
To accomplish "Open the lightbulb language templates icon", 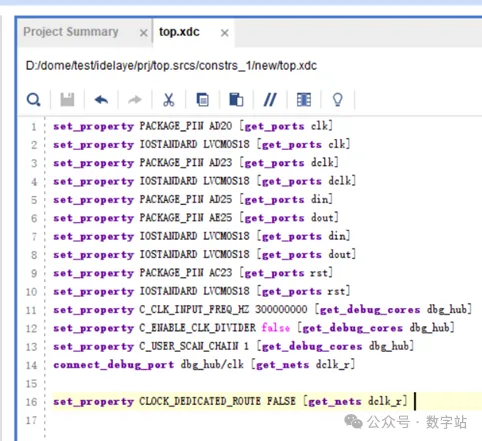I will point(338,100).
